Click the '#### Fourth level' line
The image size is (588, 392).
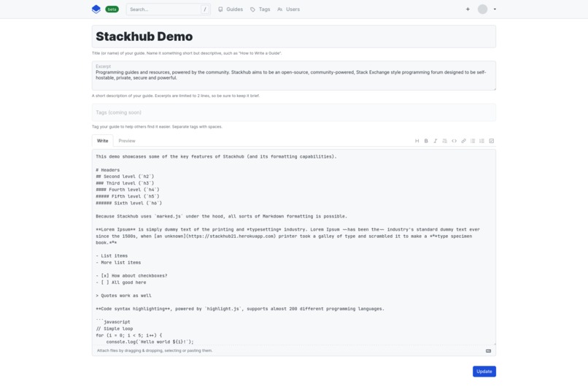click(x=128, y=190)
